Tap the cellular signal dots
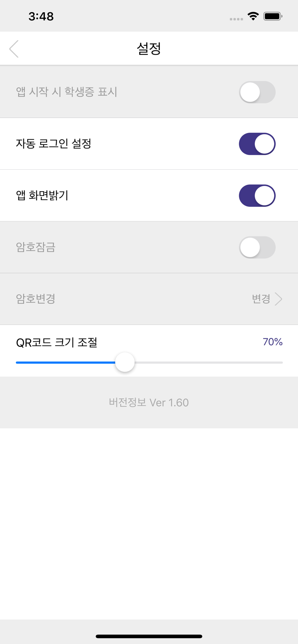298x644 pixels. click(236, 19)
